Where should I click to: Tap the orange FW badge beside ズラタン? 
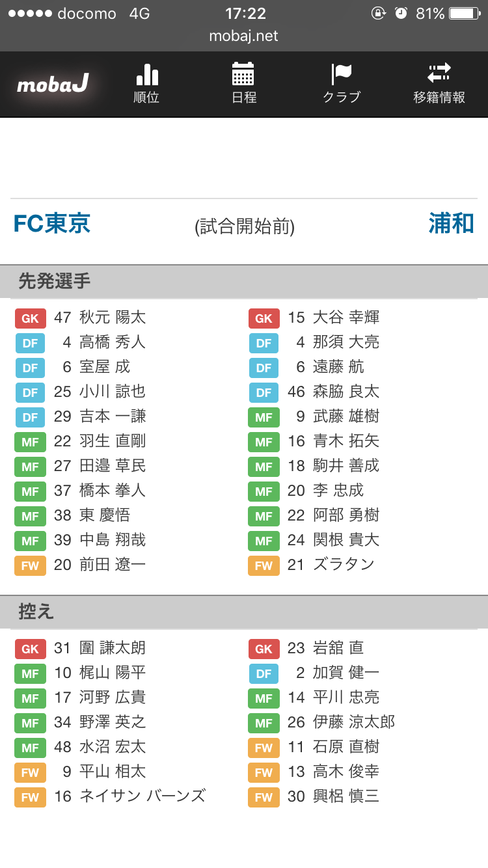point(264,565)
